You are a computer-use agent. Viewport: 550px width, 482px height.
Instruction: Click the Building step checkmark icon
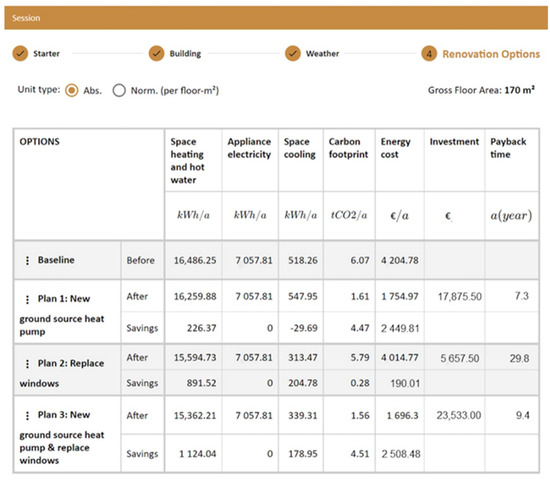[x=156, y=54]
